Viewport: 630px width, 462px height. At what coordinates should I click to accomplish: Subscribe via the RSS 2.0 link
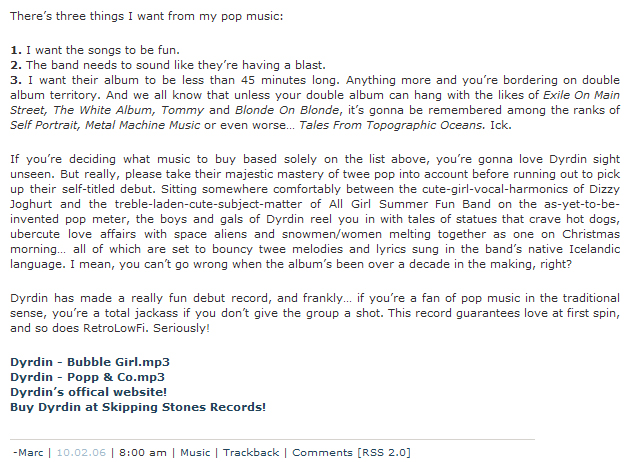[384, 452]
